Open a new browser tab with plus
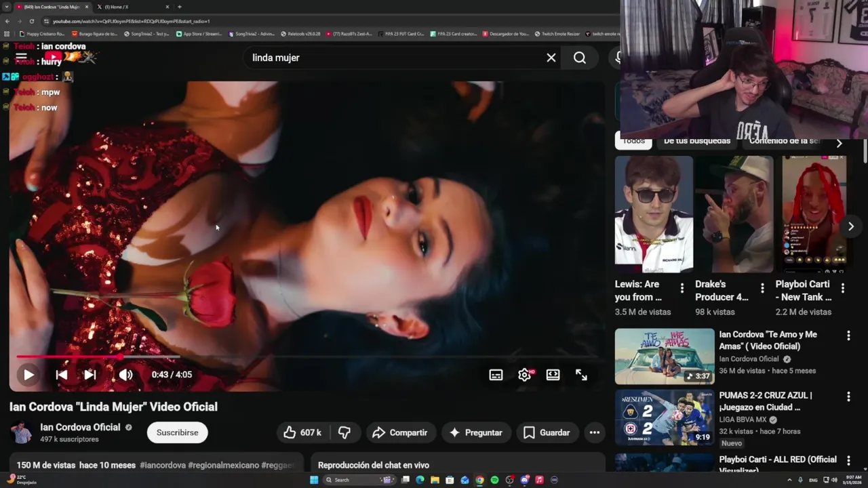Viewport: 868px width, 488px height. point(179,7)
